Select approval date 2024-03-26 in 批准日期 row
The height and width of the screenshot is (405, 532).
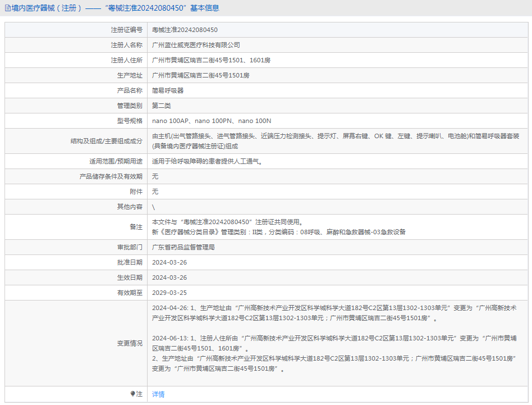(169, 262)
